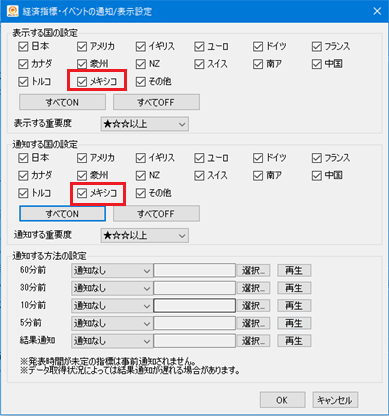389x416 pixels.
Task: Open the 通知する重要度 dropdown
Action: point(145,236)
